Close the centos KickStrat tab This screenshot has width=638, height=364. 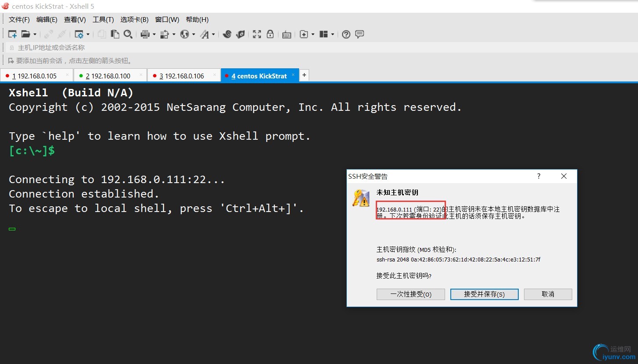(293, 75)
